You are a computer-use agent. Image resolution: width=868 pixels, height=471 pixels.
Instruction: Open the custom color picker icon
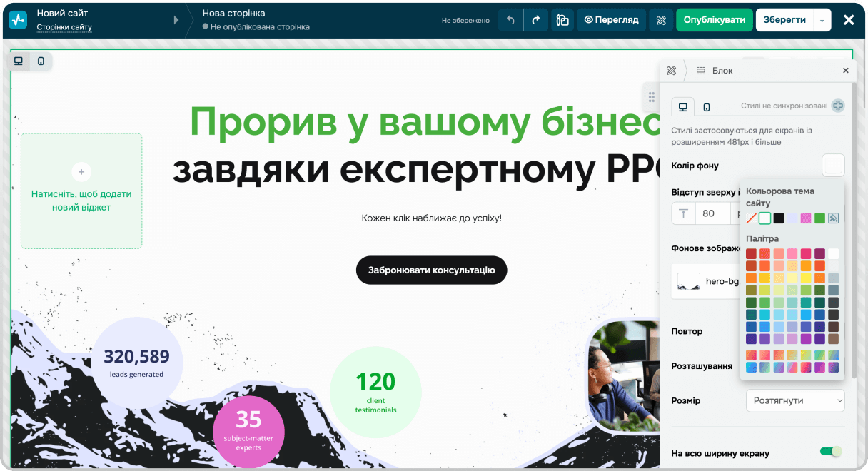pyautogui.click(x=833, y=218)
